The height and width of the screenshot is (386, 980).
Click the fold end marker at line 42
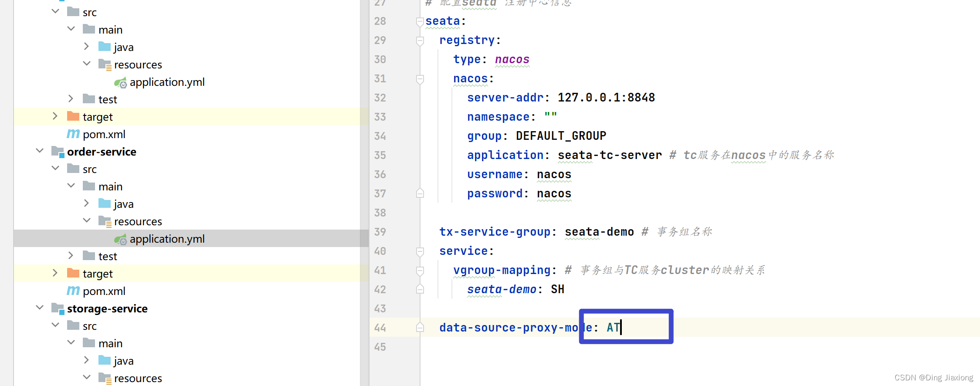click(420, 289)
